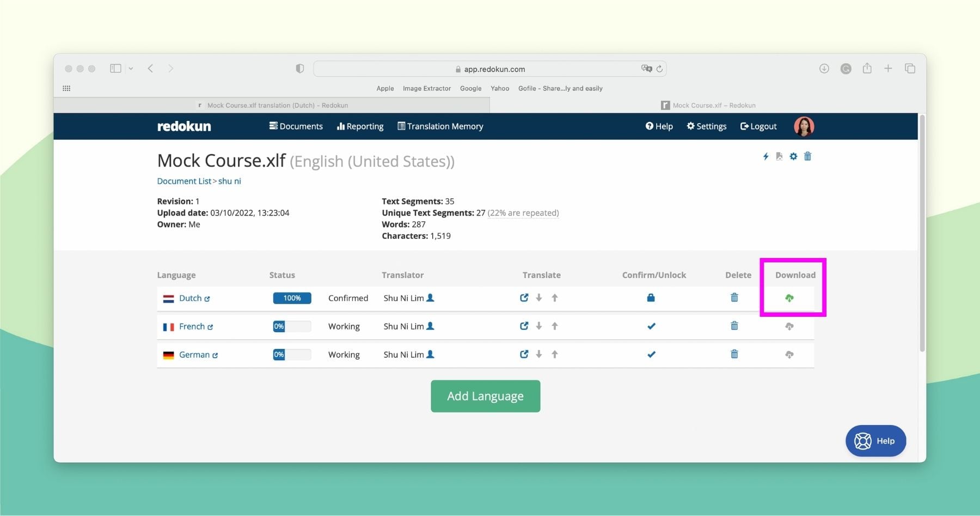Delete Mock Course.xlf via the top trash icon
Viewport: 980px width, 516px height.
coord(808,156)
